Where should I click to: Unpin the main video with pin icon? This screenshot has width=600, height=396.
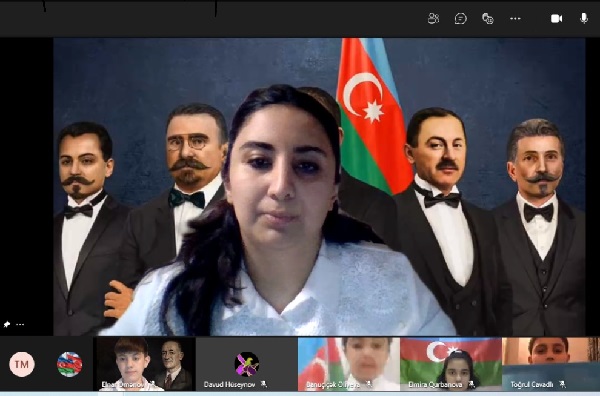point(7,324)
